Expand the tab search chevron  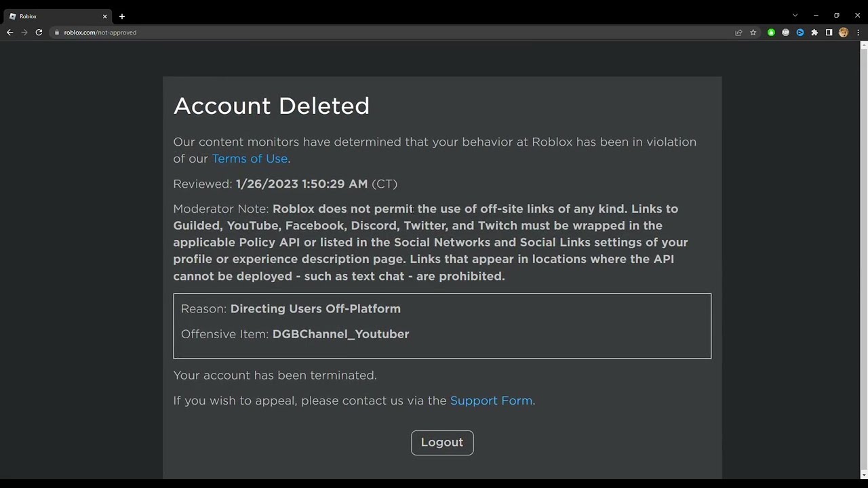(795, 16)
